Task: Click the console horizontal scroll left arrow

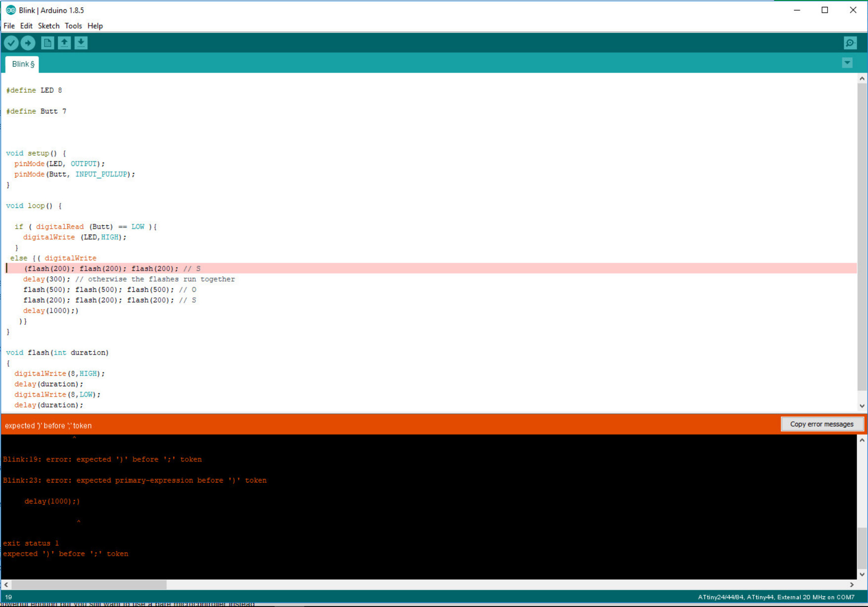Action: (x=6, y=585)
